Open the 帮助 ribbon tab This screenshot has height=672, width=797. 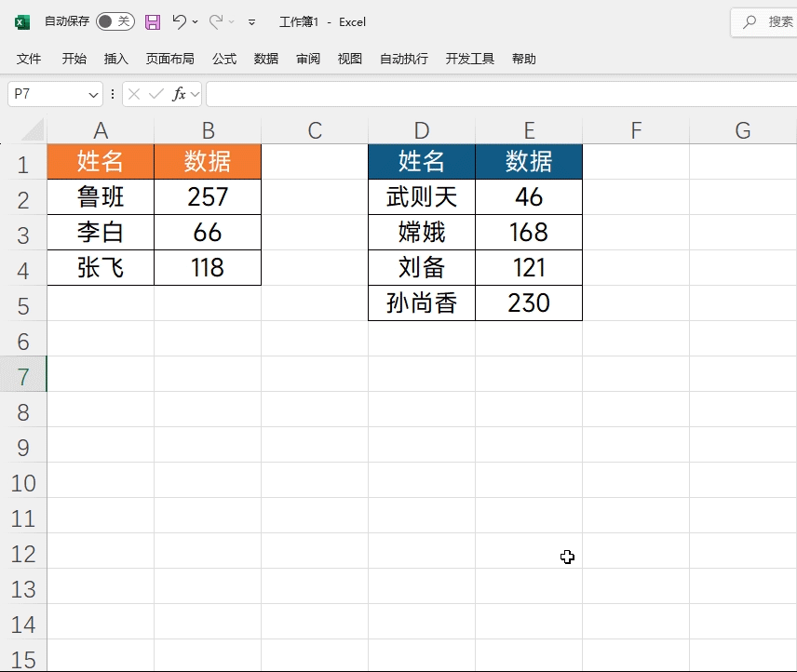point(523,59)
